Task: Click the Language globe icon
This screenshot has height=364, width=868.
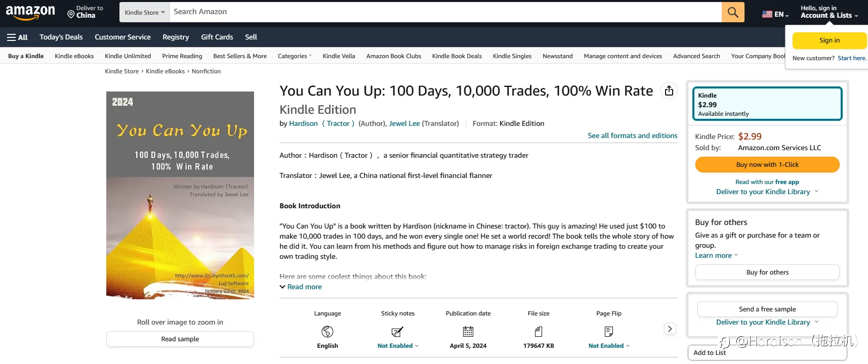Action: [327, 332]
